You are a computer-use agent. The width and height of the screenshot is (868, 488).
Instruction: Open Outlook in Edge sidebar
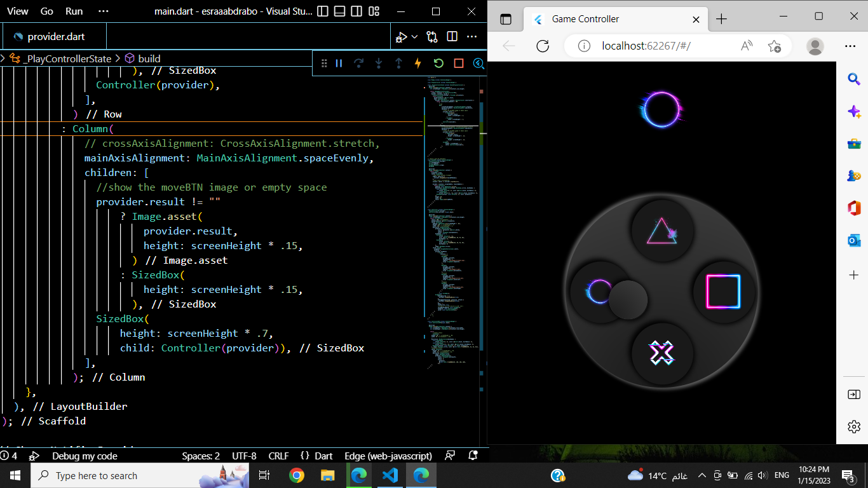click(854, 241)
